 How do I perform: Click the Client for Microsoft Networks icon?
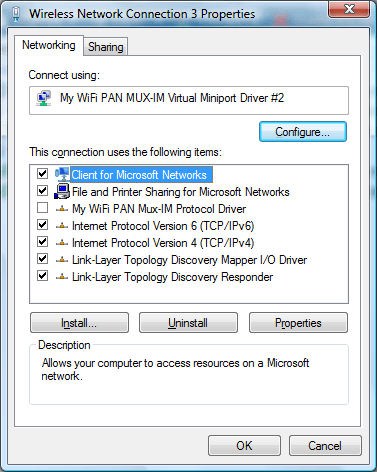[x=62, y=174]
